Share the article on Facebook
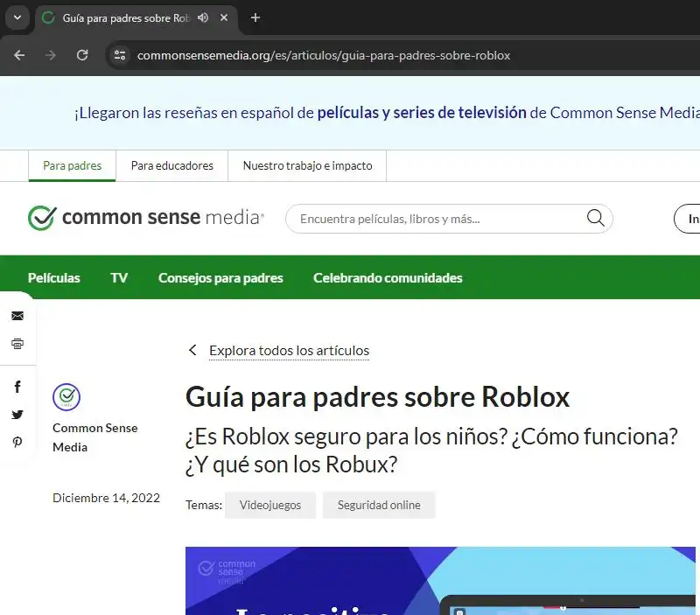Screen dimensions: 700x615 17,387
